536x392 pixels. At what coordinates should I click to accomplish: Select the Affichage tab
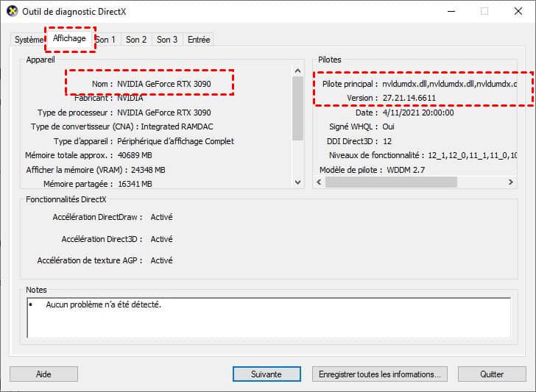[x=69, y=38]
